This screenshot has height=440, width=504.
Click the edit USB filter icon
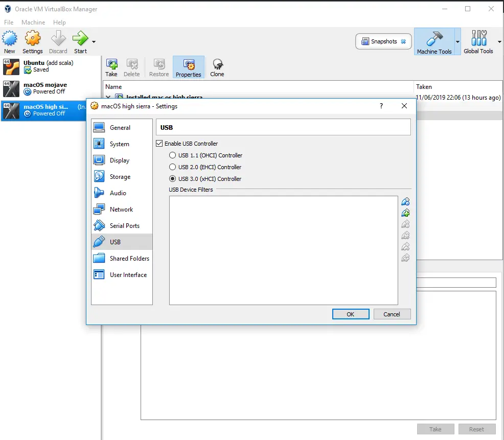pos(405,224)
